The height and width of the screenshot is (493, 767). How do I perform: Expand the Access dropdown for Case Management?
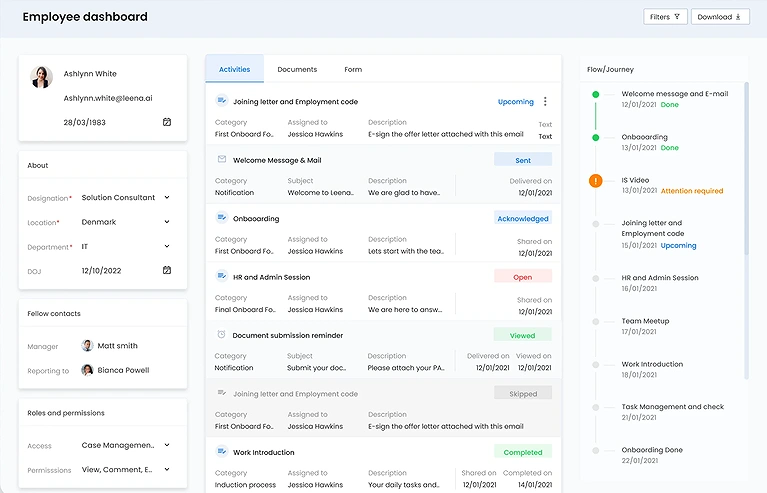167,445
